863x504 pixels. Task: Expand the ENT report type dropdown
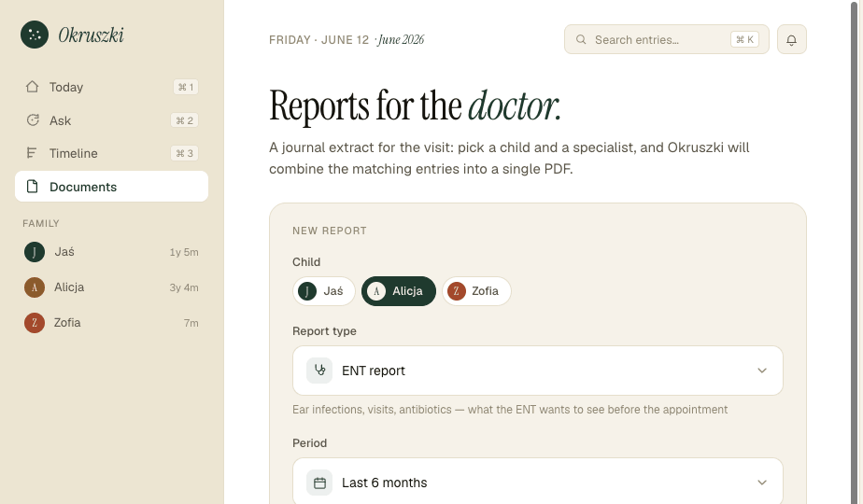538,371
